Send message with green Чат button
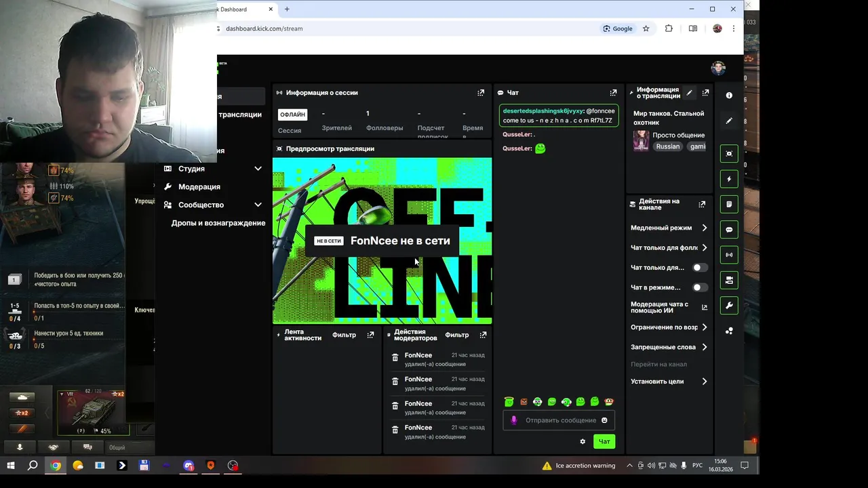Image resolution: width=868 pixels, height=488 pixels. [604, 441]
